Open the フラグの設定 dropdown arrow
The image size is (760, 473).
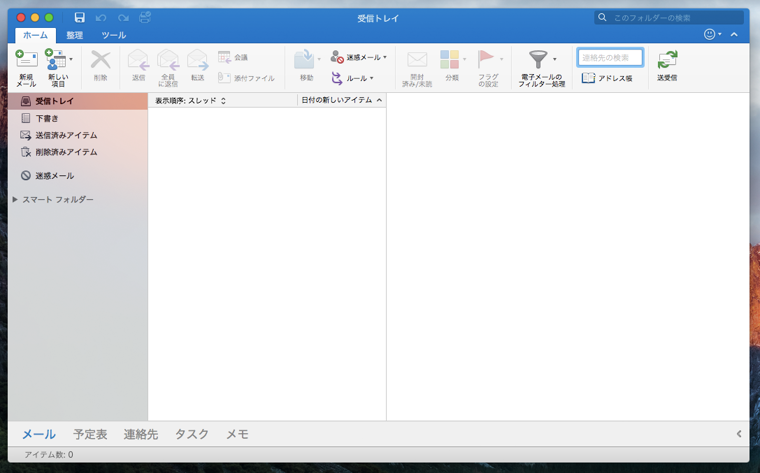click(502, 60)
